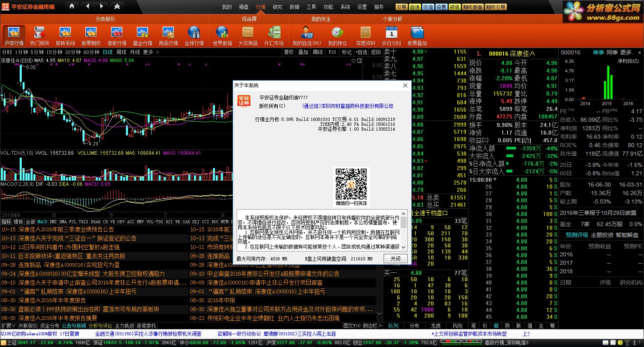Click the yellow 交易 shortcut button
Screen dimensions: 644x347
(401, 7)
